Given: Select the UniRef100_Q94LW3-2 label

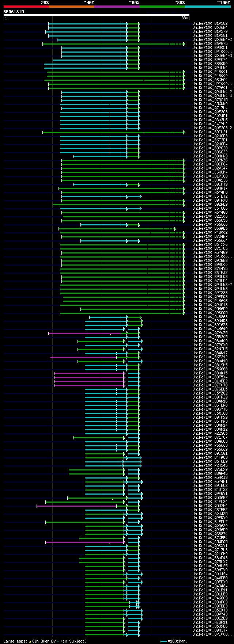Looking at the screenshot, I should click(x=212, y=285).
